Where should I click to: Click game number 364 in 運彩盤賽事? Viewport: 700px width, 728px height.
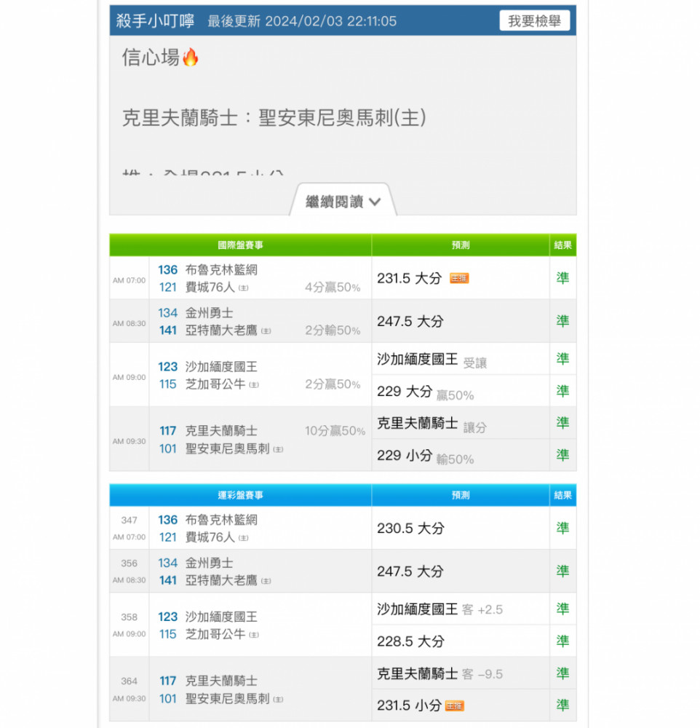tap(129, 681)
